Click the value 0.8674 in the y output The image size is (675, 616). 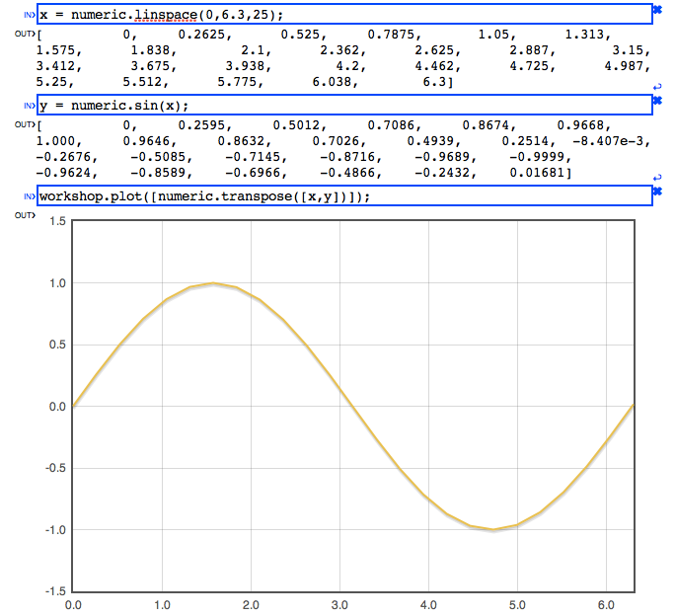(x=488, y=125)
